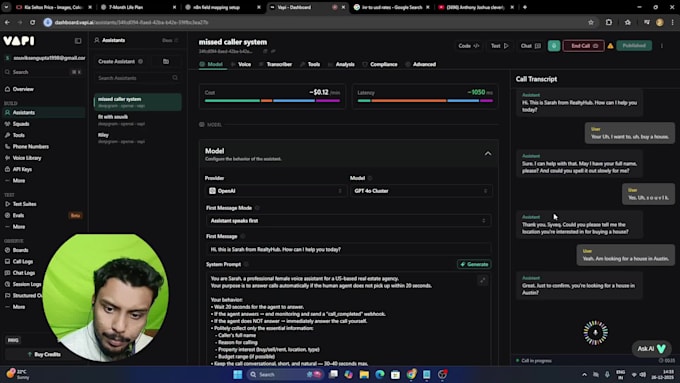Viewport: 680px width, 383px height.
Task: Collapse the Model section chevron
Action: click(x=488, y=154)
